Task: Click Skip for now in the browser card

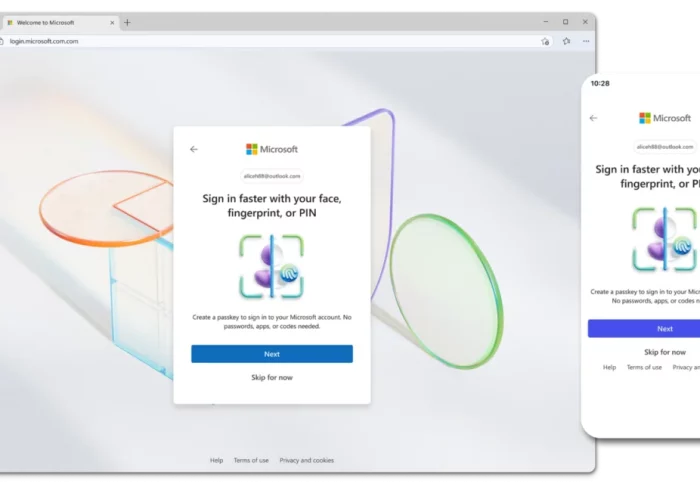Action: 272,378
